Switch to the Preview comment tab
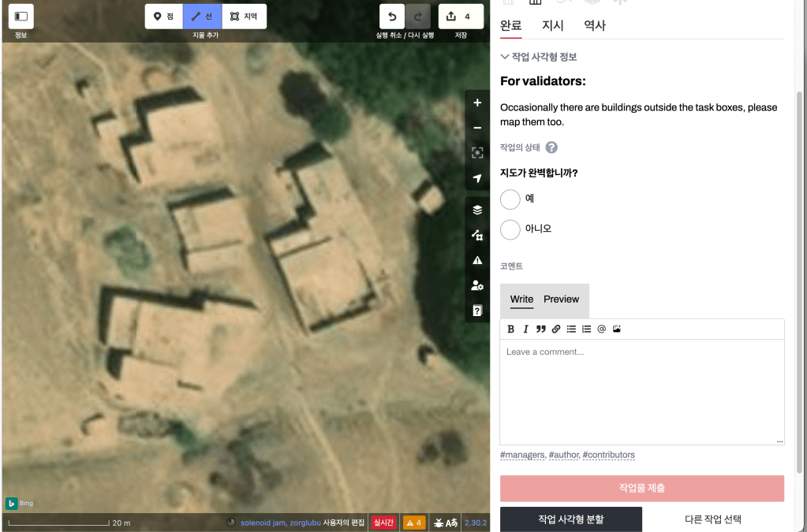This screenshot has height=532, width=807. [x=561, y=299]
